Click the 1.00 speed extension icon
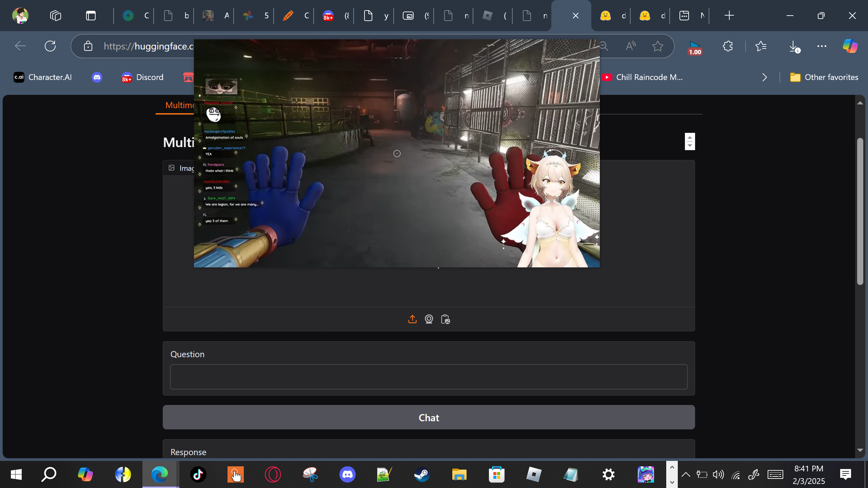This screenshot has width=868, height=488. coord(695,47)
